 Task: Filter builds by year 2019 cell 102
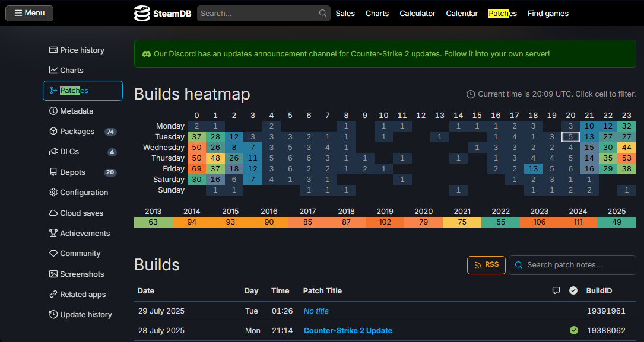(x=385, y=222)
